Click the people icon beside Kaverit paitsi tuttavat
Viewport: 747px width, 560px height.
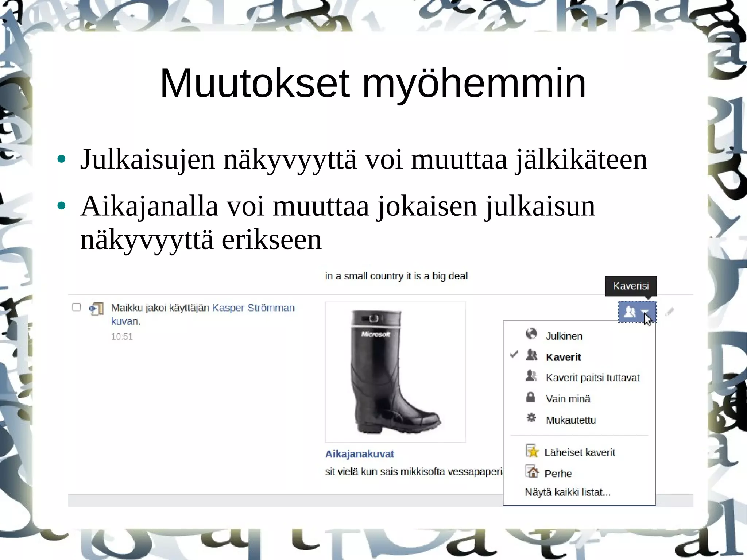click(532, 376)
